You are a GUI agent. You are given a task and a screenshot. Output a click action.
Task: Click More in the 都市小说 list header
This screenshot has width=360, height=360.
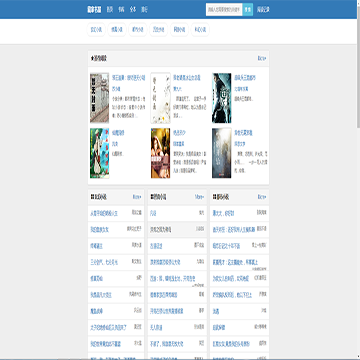262,197
